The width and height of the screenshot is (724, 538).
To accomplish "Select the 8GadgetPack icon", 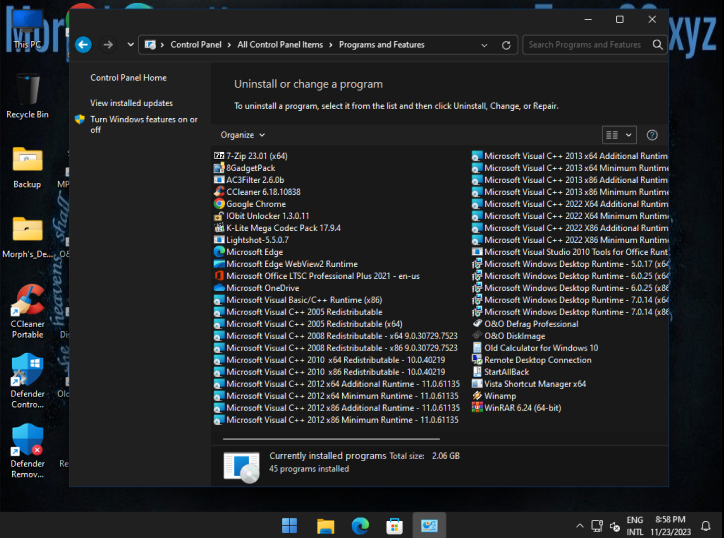I will [219, 168].
